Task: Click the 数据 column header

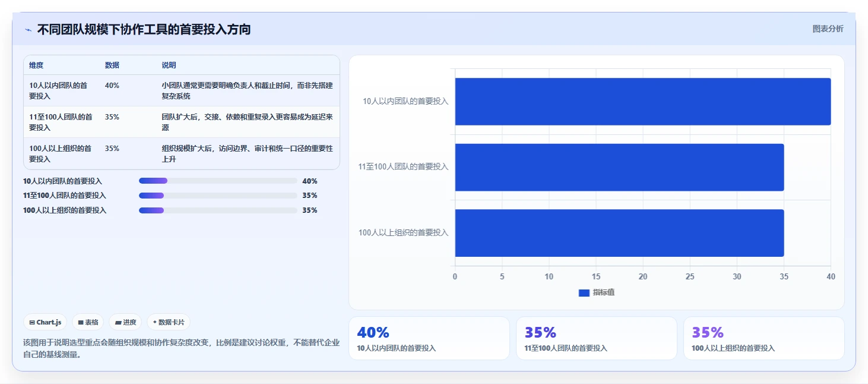Action: (112, 65)
